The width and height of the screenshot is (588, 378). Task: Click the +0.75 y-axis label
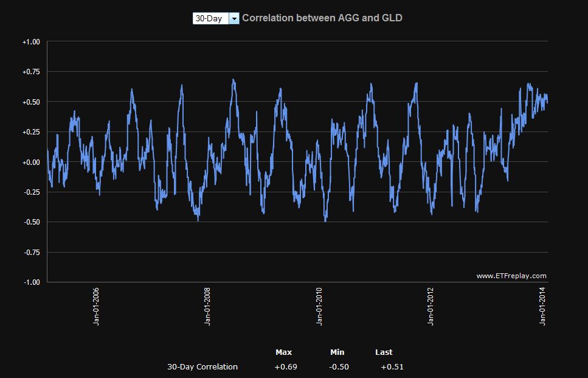tap(31, 72)
